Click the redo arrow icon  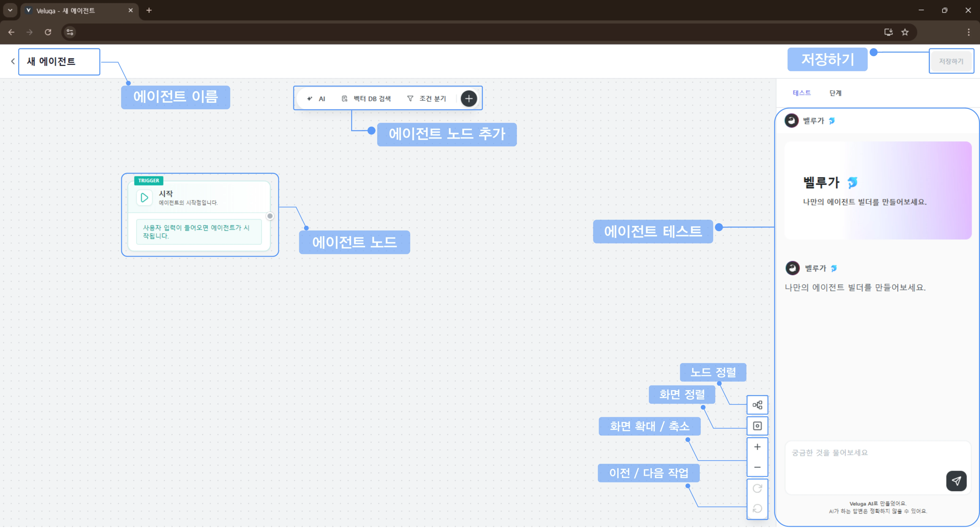click(757, 488)
